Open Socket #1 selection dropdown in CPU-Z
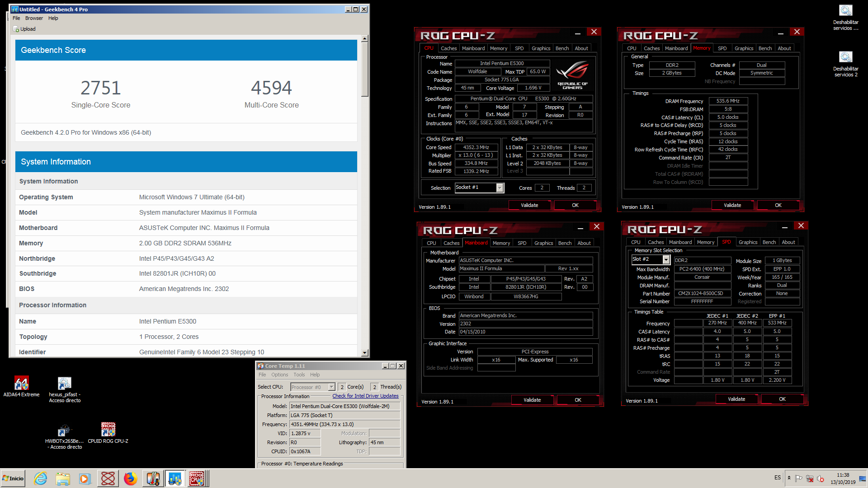Image resolution: width=868 pixels, height=488 pixels. tap(479, 188)
